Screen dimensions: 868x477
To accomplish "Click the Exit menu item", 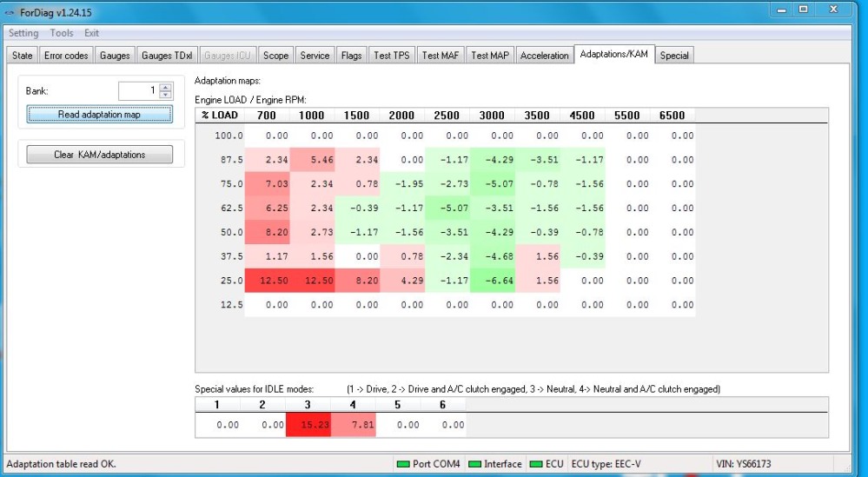I will tap(91, 33).
